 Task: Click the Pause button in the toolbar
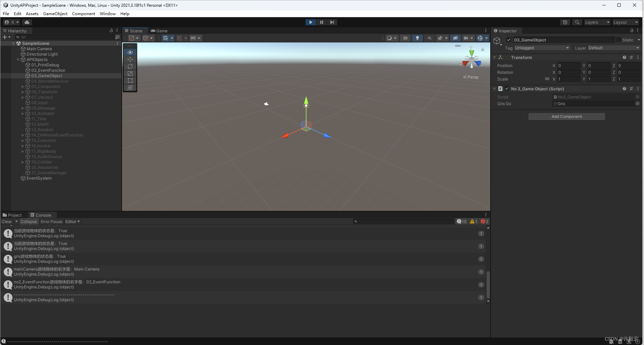(x=321, y=22)
